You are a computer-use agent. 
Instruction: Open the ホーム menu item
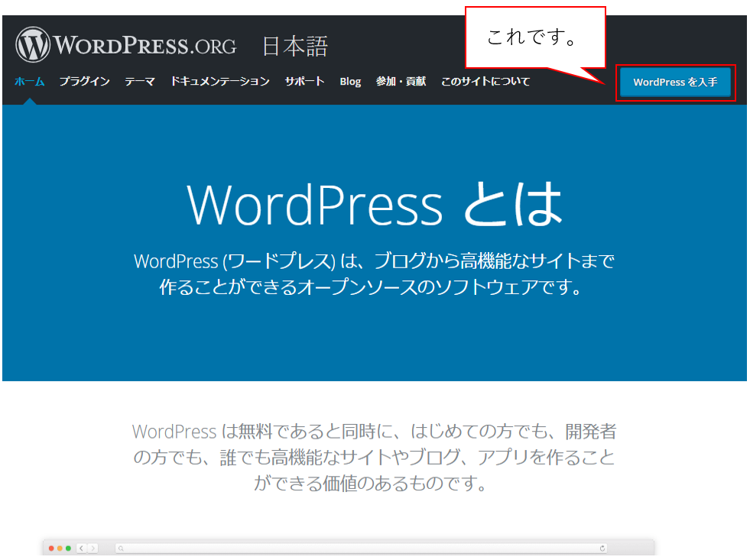[x=30, y=82]
